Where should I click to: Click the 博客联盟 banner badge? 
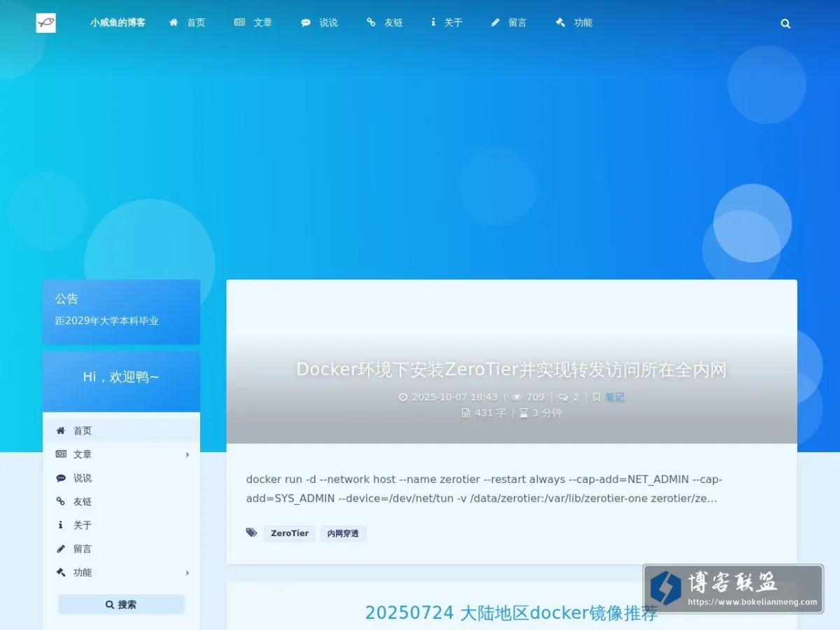pos(733,589)
